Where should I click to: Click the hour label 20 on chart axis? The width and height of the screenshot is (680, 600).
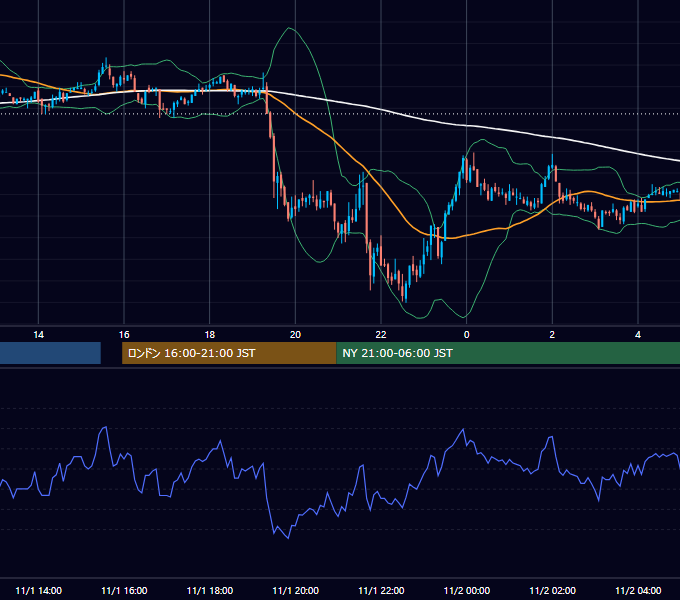[x=295, y=335]
